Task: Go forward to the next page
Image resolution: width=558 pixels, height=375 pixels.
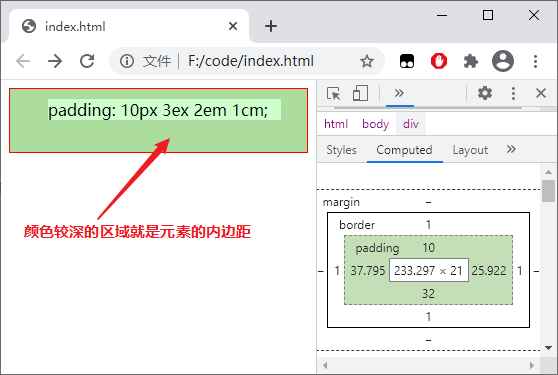Action: point(55,61)
